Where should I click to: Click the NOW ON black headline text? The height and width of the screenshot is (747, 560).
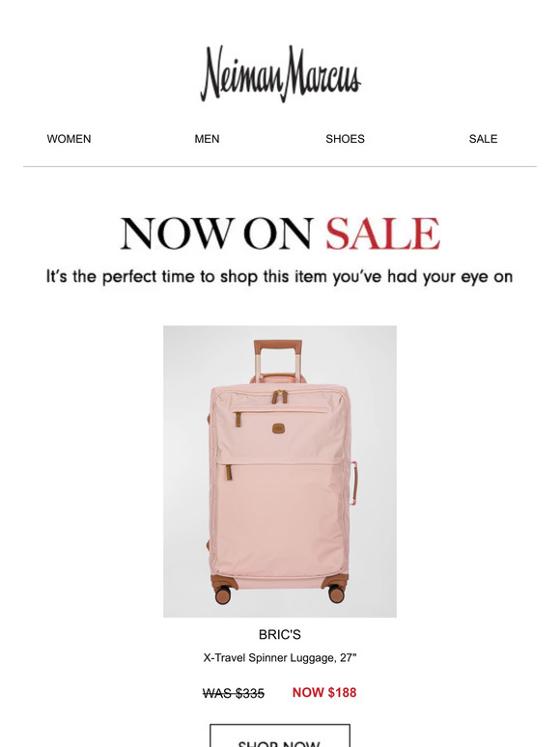click(217, 234)
